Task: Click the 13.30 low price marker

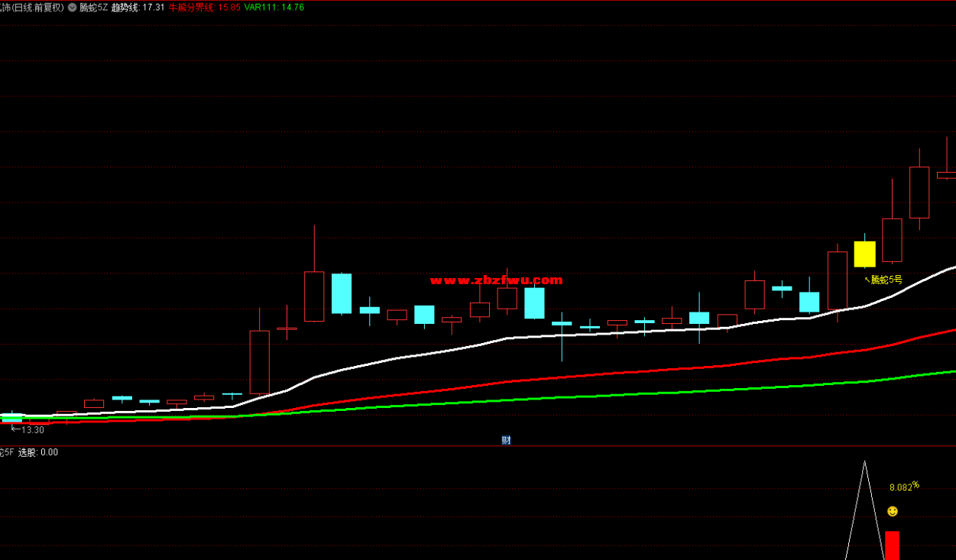Action: pos(31,430)
